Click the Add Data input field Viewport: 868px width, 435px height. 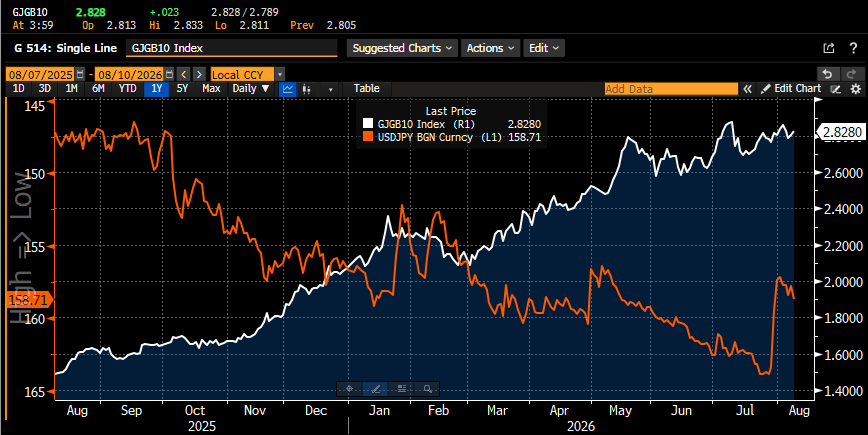click(671, 89)
